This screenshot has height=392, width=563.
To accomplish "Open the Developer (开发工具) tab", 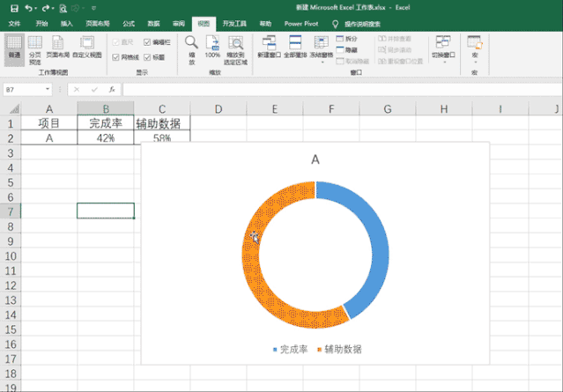I will point(234,24).
